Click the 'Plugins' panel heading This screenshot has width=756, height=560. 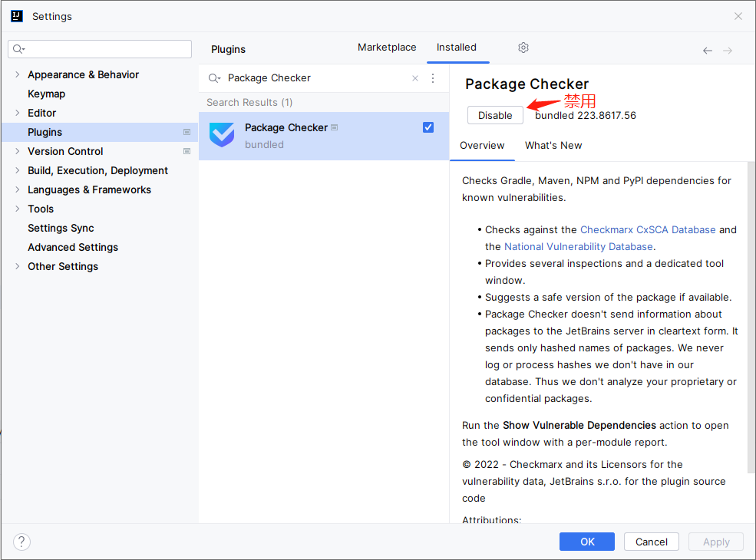tap(228, 49)
